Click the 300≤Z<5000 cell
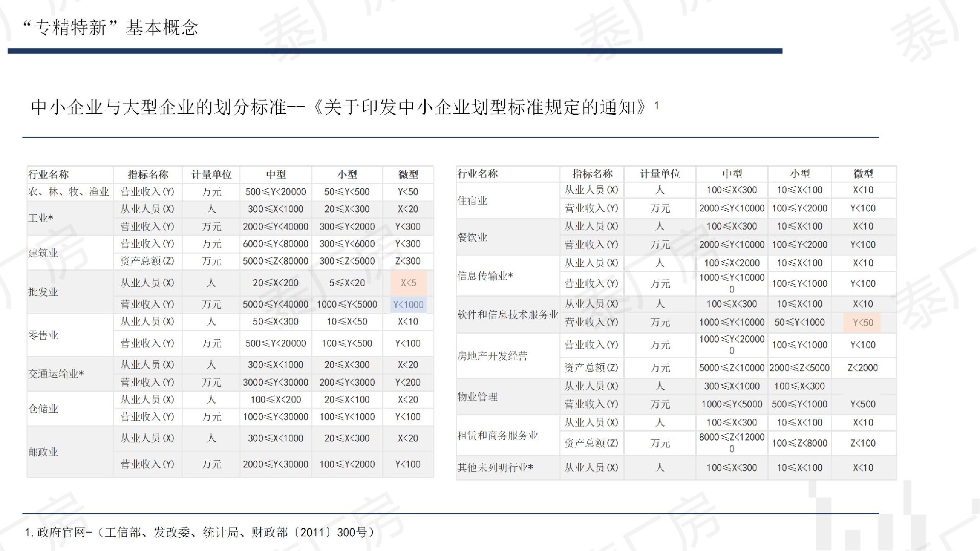The height and width of the screenshot is (551, 980). pyautogui.click(x=347, y=261)
